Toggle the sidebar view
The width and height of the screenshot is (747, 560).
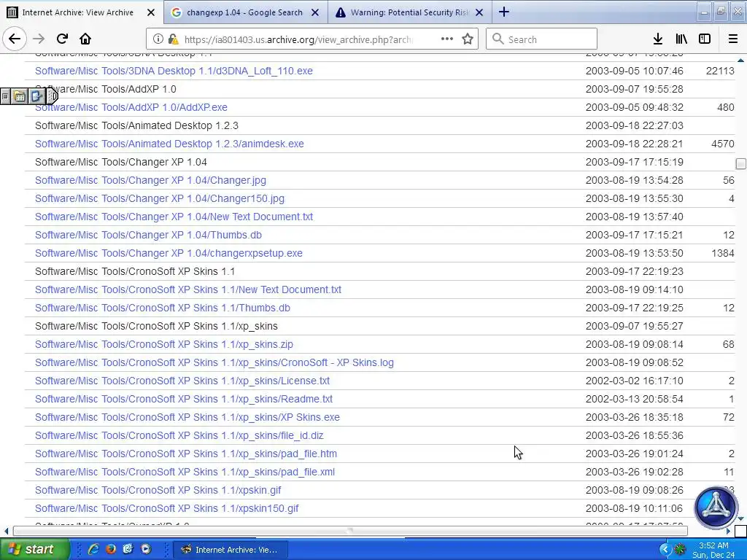click(x=705, y=39)
